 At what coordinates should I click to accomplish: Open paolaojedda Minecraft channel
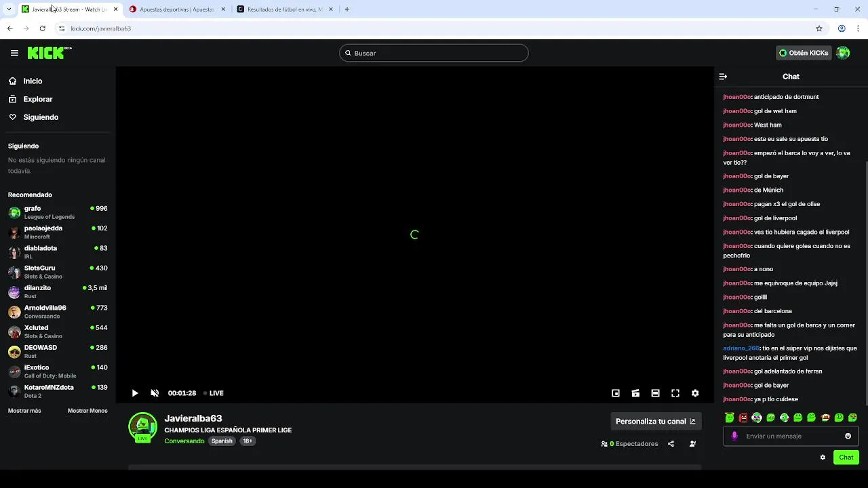pyautogui.click(x=58, y=232)
